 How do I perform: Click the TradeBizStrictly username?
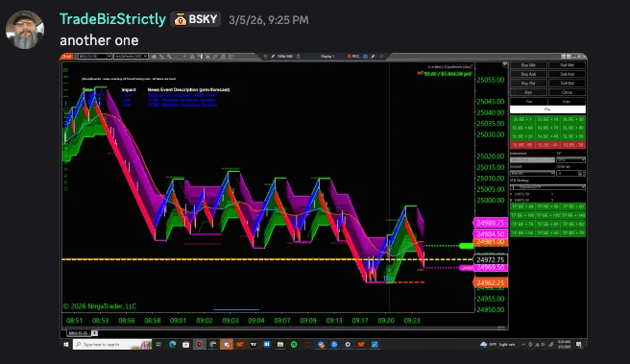point(112,19)
